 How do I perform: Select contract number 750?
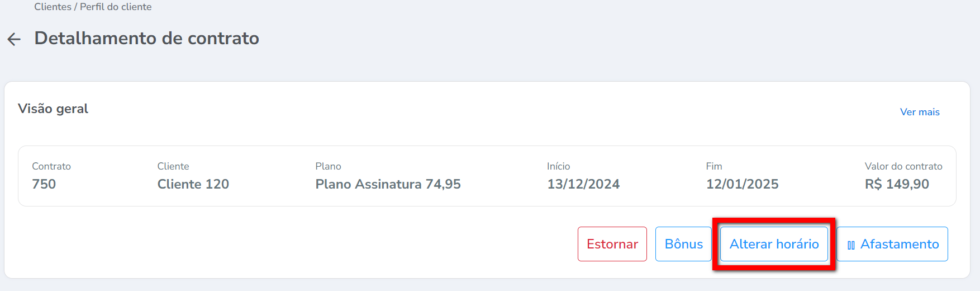coord(44,184)
